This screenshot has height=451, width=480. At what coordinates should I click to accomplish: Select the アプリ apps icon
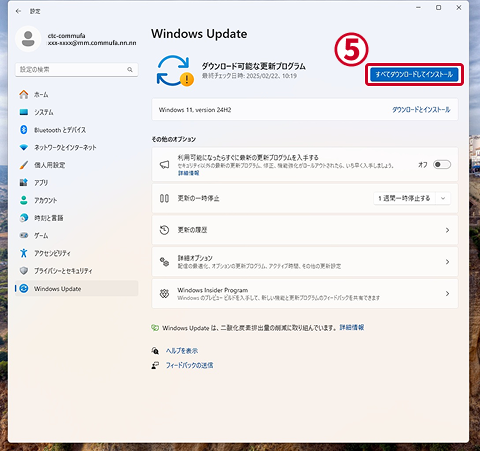pos(24,182)
